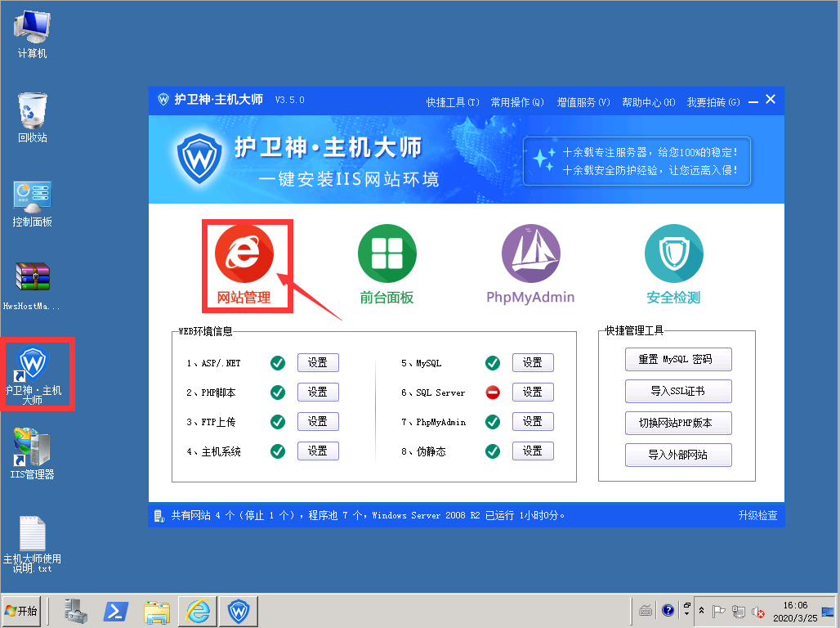Expand hidden system tray icons arrow

[702, 610]
